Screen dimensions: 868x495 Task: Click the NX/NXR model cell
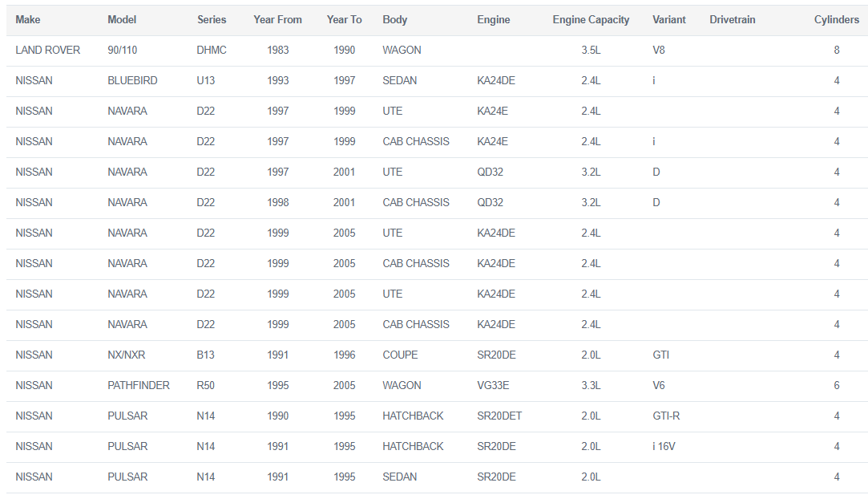126,355
